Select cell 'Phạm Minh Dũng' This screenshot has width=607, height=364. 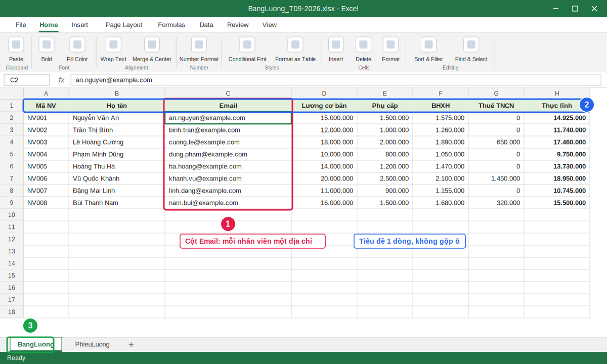[117, 154]
